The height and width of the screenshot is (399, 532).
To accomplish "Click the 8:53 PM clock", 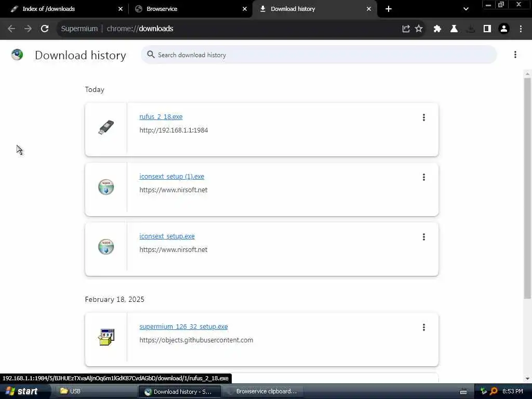I will coord(512,391).
